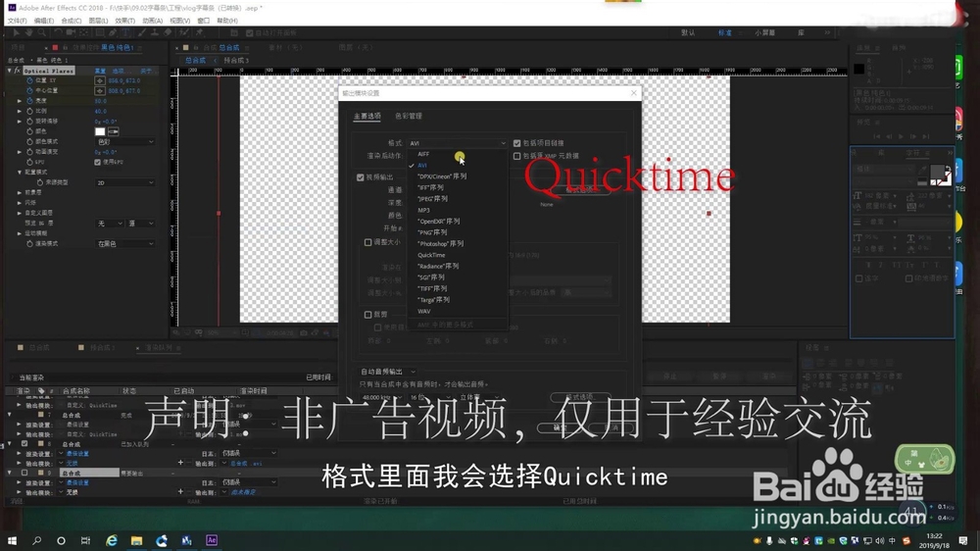Screen dimensions: 980x551
Task: Click 确定 button in dialog
Action: click(x=560, y=427)
